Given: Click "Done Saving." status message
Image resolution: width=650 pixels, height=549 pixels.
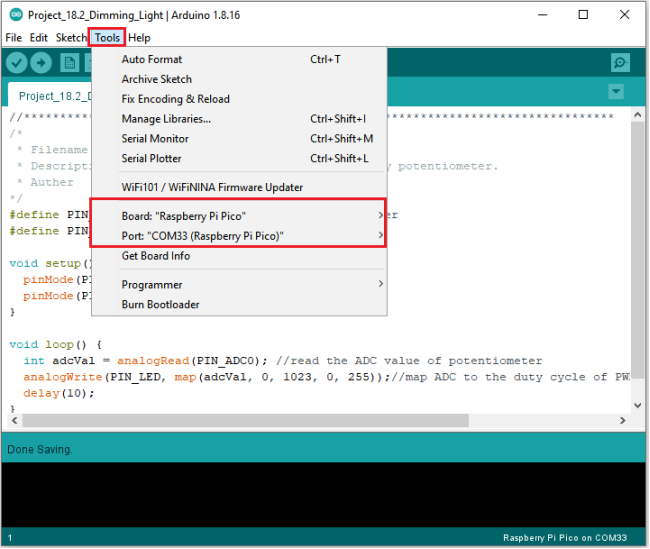Looking at the screenshot, I should click(40, 449).
